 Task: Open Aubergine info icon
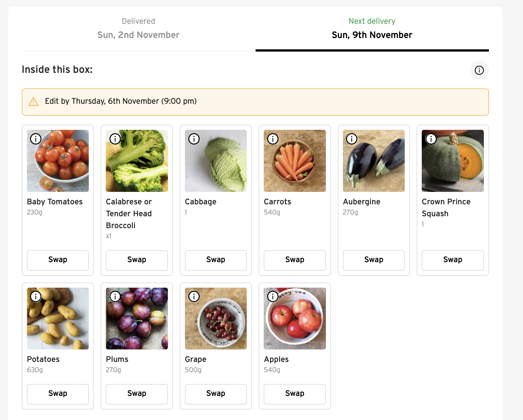352,139
